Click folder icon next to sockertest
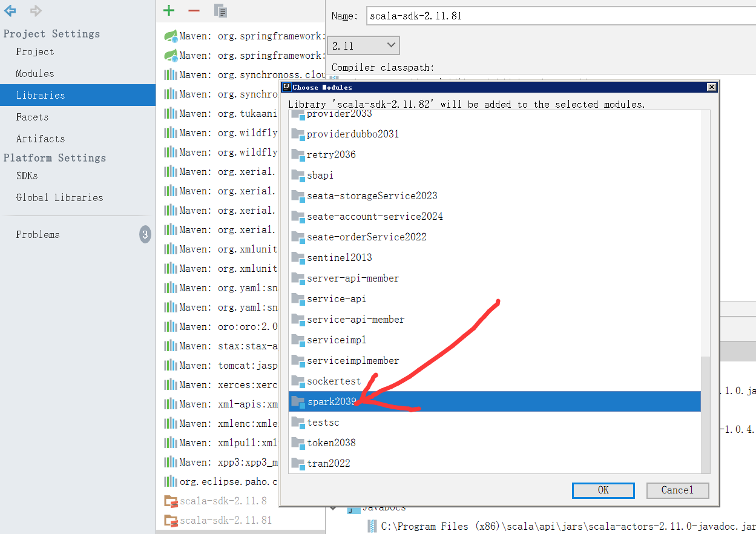Screen dimensions: 756x534 point(297,381)
